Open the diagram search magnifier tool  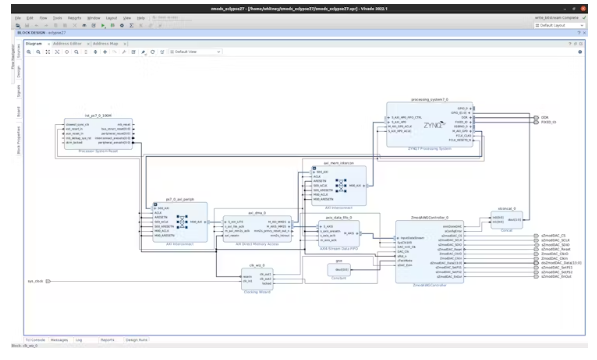[x=76, y=52]
